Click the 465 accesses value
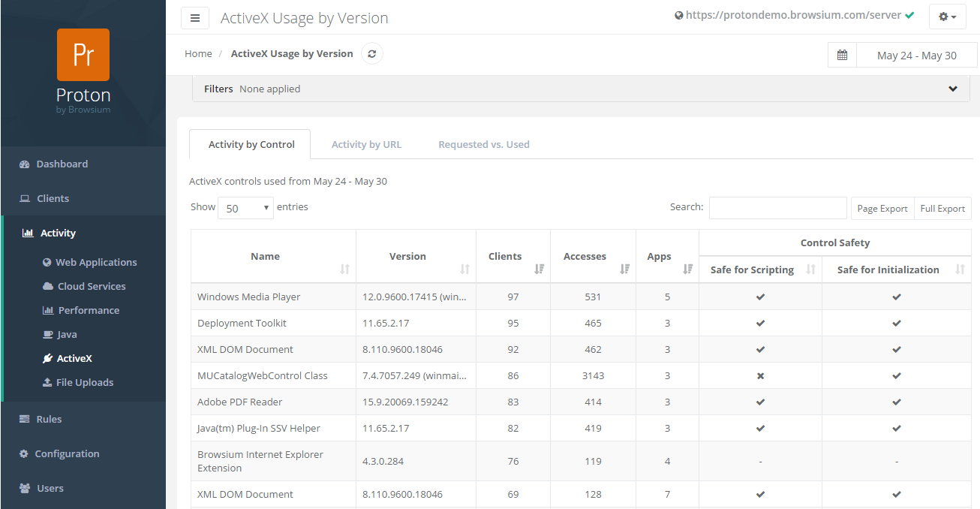This screenshot has width=980, height=509. pyautogui.click(x=593, y=323)
